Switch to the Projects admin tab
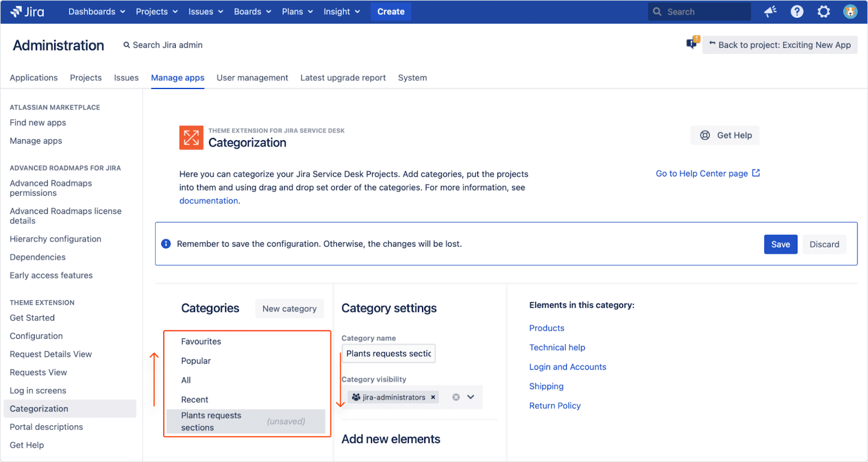The image size is (868, 462). [x=86, y=78]
